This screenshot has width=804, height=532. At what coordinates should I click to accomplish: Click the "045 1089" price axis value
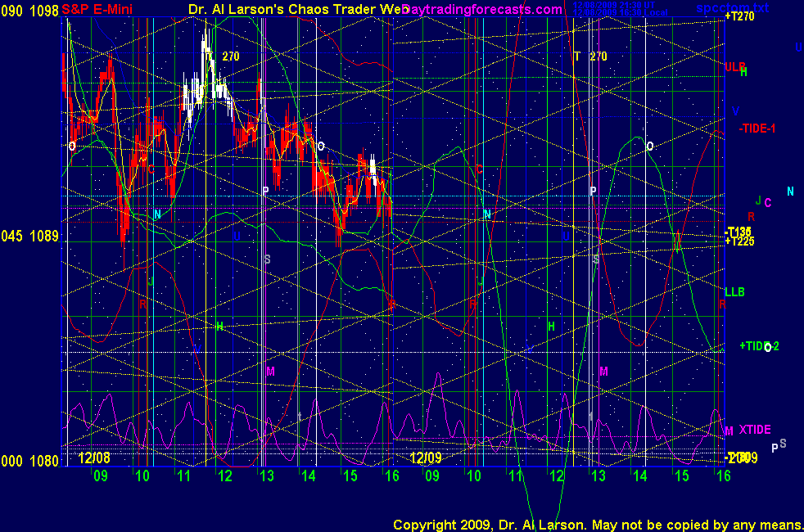tap(29, 237)
